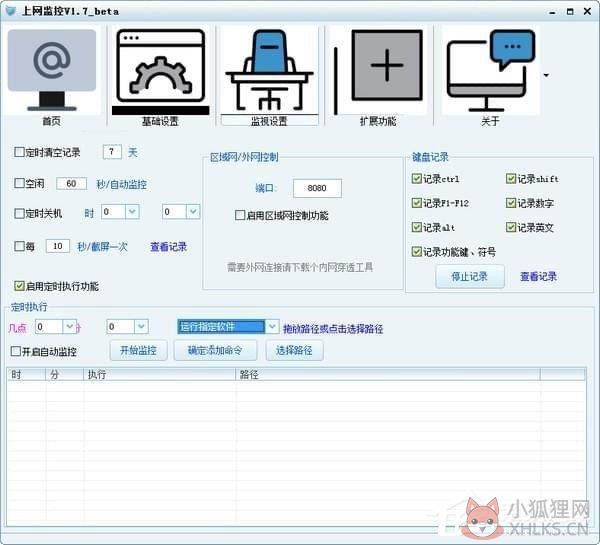
Task: Close the 上网监控 window
Action: 588,11
